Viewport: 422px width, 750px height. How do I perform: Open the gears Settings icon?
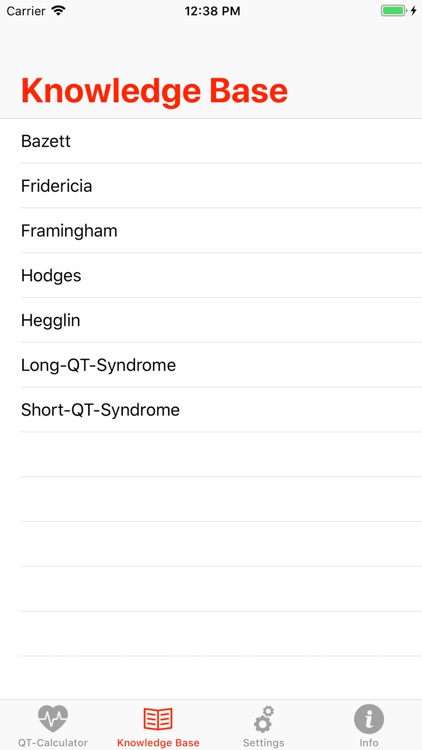[264, 719]
